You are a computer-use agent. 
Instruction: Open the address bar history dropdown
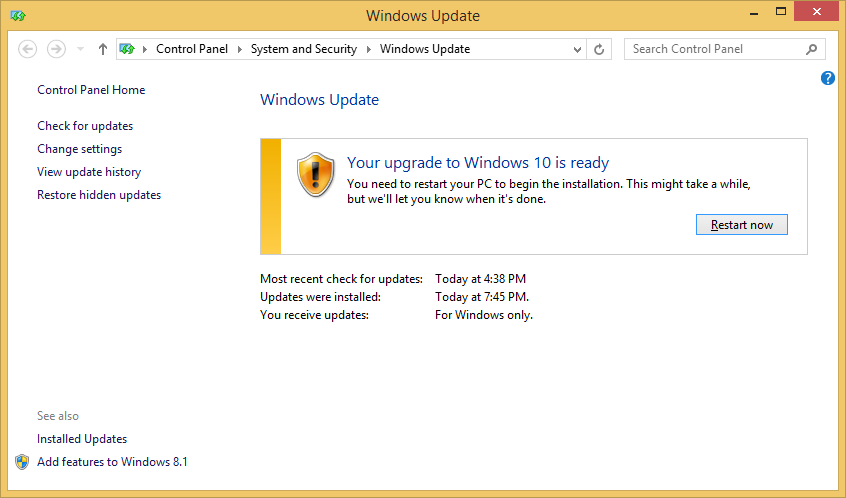pyautogui.click(x=577, y=50)
